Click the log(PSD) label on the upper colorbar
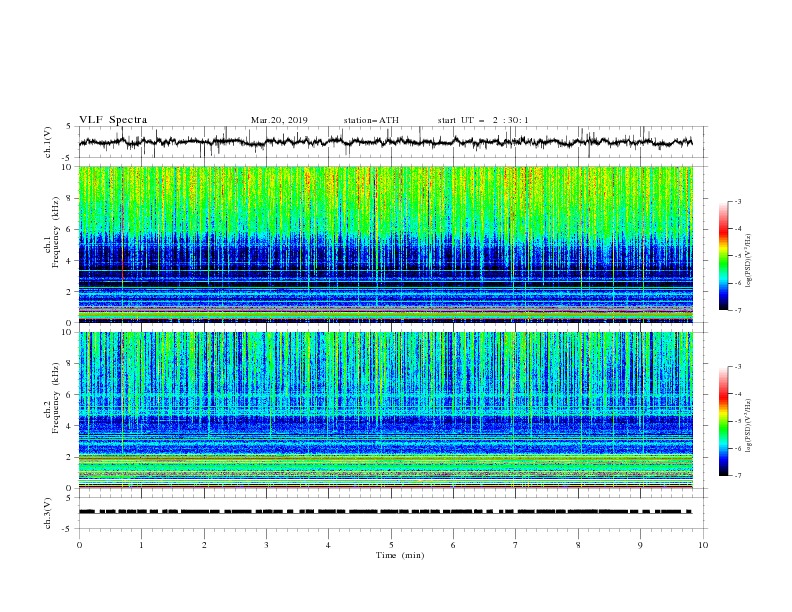 tap(749, 261)
